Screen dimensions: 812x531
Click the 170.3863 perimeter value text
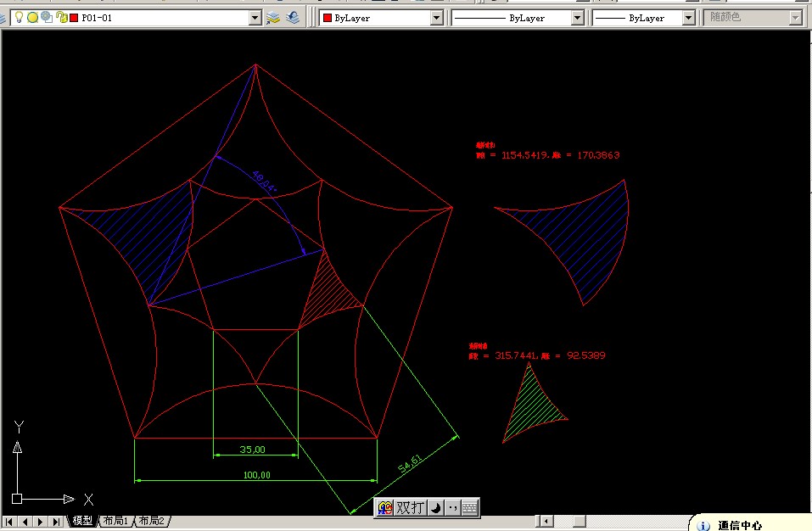click(598, 154)
